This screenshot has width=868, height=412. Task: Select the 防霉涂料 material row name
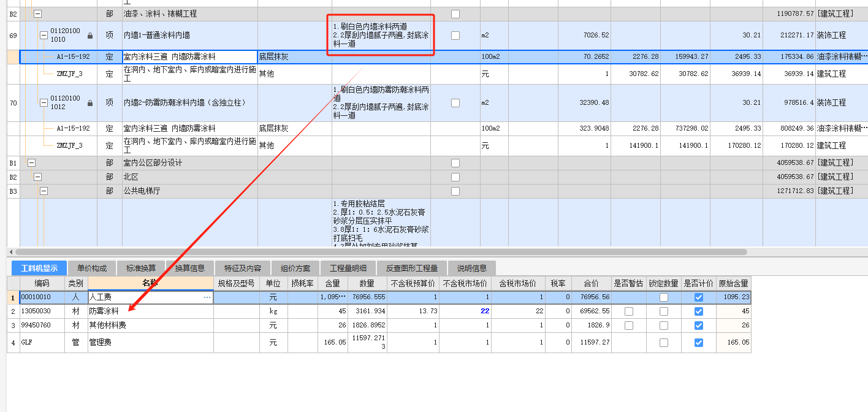click(x=104, y=311)
